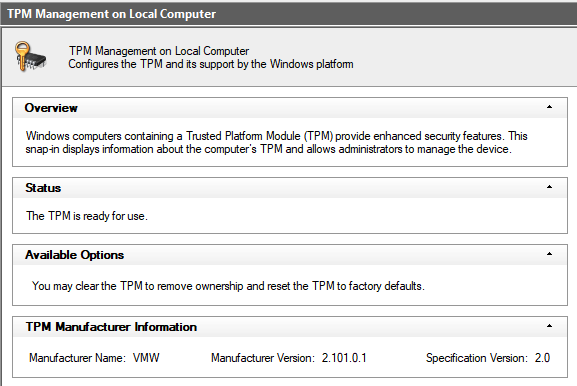Select the TPM Manufacturer Information header title

(111, 327)
